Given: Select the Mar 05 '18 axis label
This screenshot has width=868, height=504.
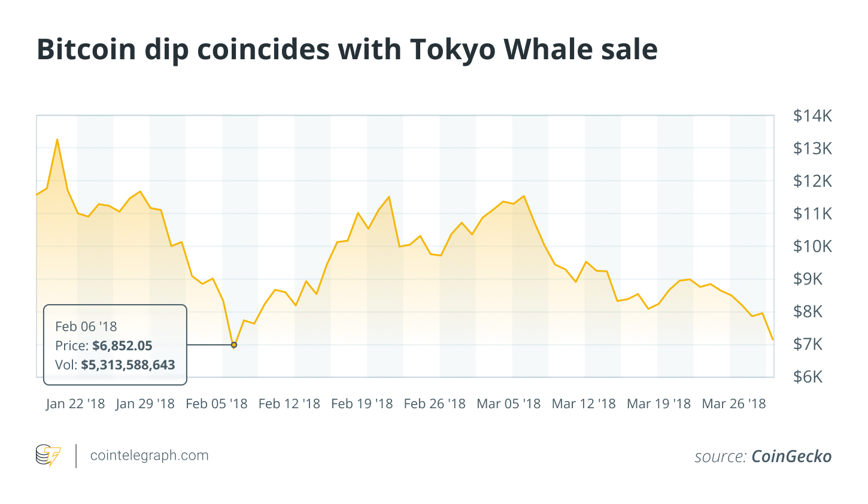Looking at the screenshot, I should [508, 404].
